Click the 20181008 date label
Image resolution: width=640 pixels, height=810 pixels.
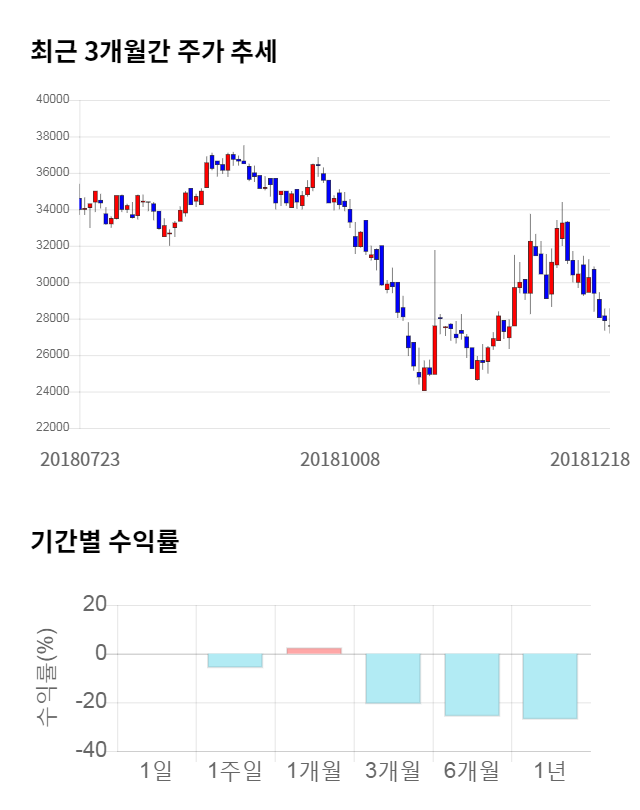pos(341,459)
